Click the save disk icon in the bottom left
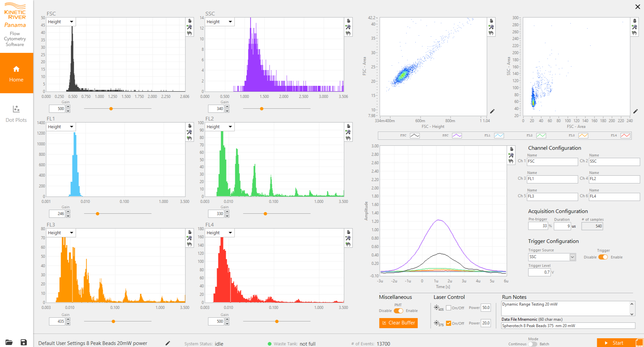The height and width of the screenshot is (347, 644). [24, 342]
